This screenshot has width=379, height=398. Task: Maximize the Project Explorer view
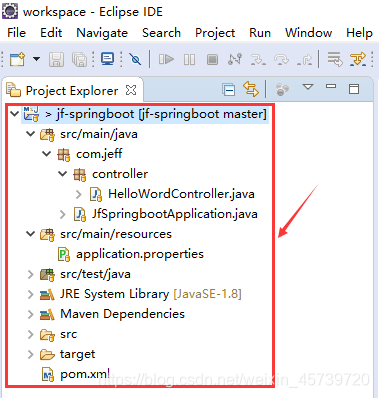[354, 89]
